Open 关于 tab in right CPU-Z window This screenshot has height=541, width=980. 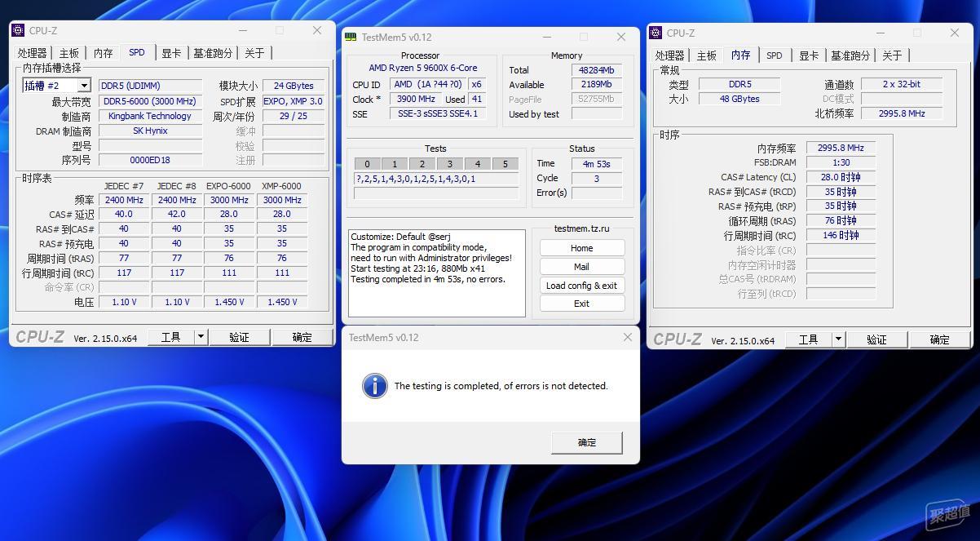pos(892,55)
